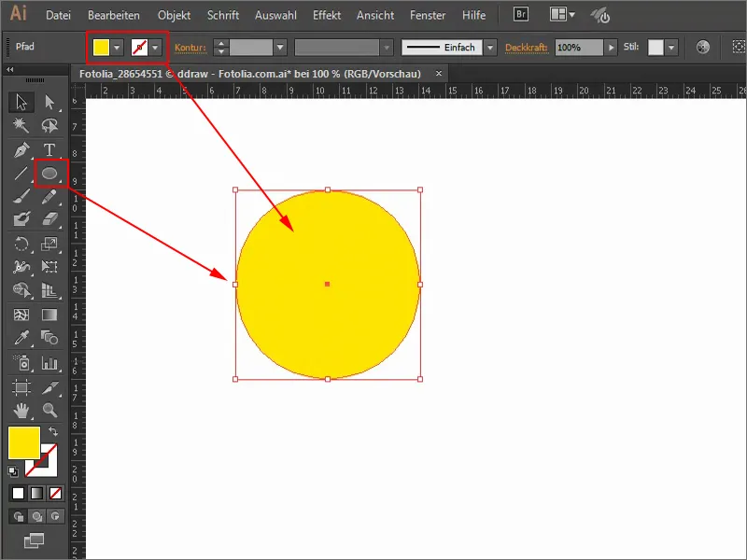Image resolution: width=747 pixels, height=560 pixels.
Task: Open the Stil graphic style dropdown
Action: pyautogui.click(x=671, y=48)
